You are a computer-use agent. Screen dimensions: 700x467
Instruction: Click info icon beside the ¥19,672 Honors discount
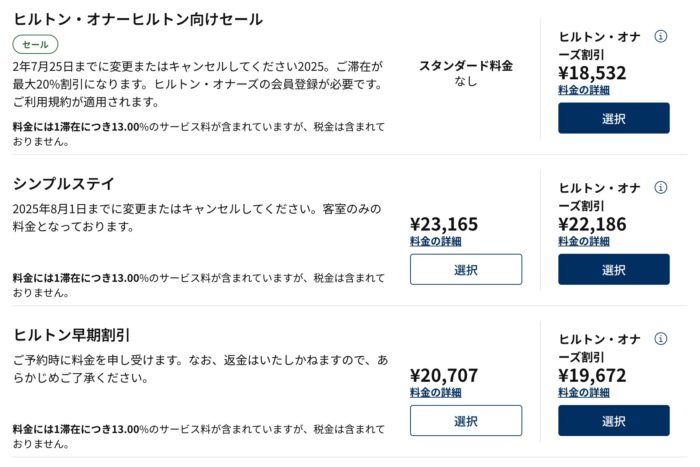pos(661,339)
